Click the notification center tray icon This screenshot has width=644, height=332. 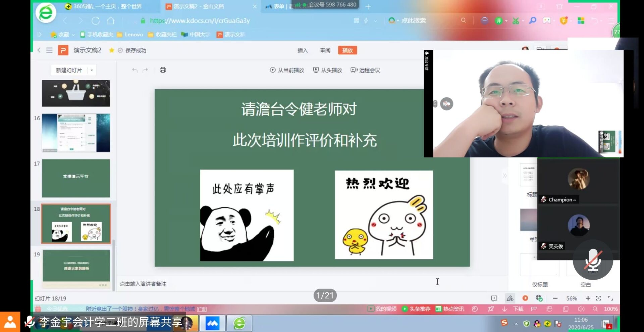pyautogui.click(x=606, y=324)
